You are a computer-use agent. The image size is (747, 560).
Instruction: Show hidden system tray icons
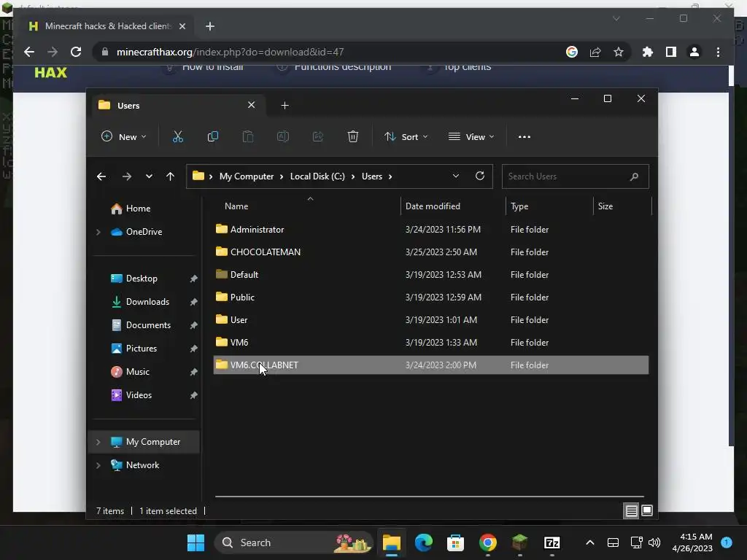click(x=589, y=542)
